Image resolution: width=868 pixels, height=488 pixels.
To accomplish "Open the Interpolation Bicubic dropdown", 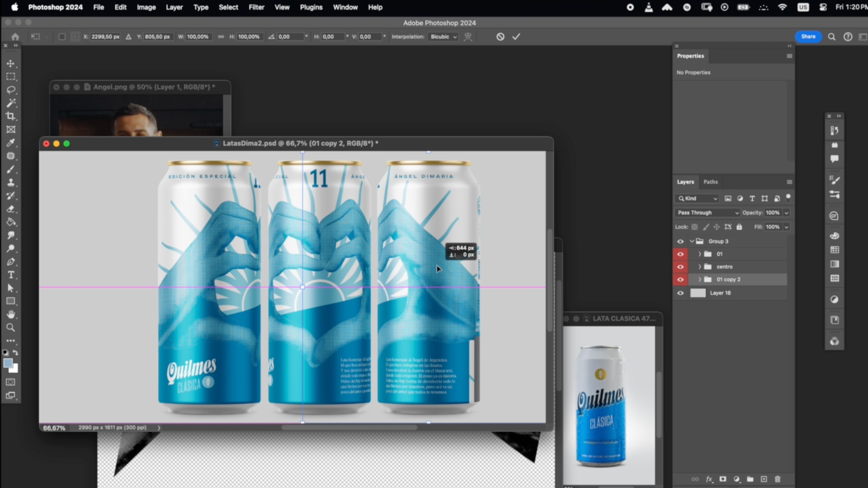I will pyautogui.click(x=443, y=37).
